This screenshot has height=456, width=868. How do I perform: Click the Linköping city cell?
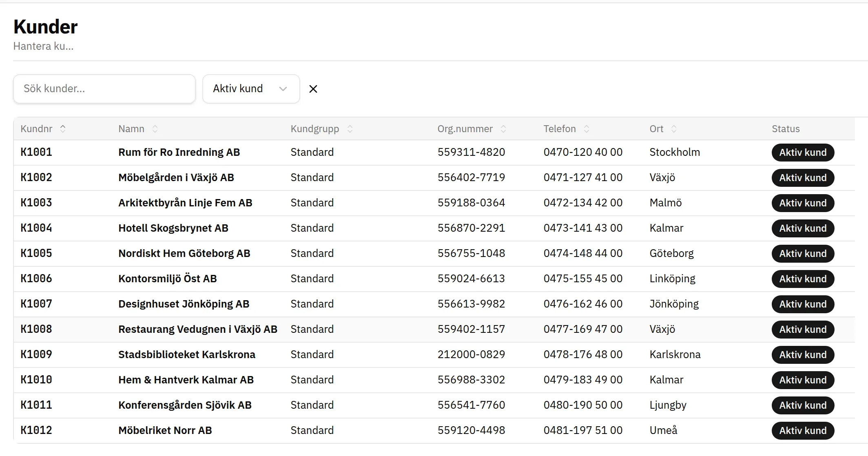coord(672,279)
